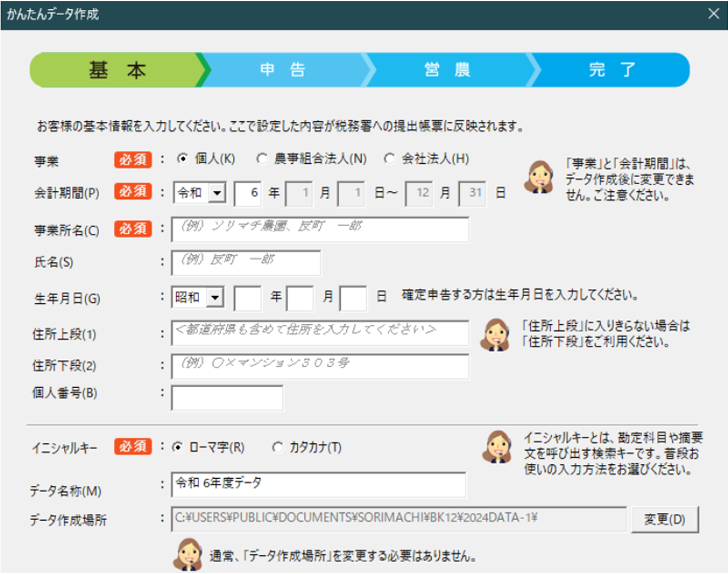Jump to the 完了 step tab
Viewport: 728px width, 574px height.
pos(612,70)
